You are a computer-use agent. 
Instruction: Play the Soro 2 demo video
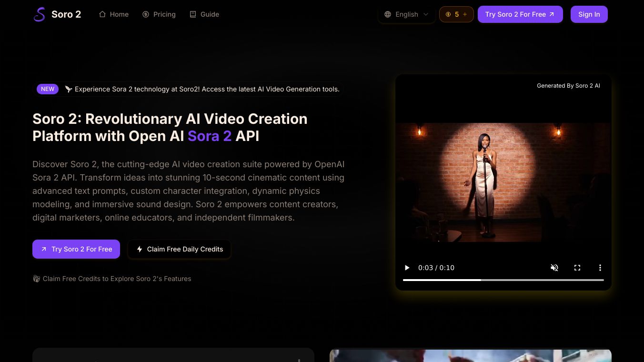(x=407, y=268)
